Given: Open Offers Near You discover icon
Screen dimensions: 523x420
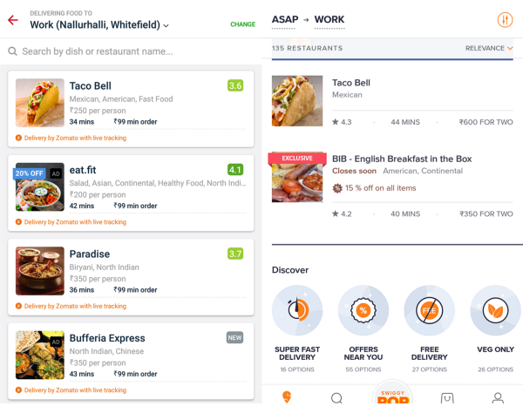Looking at the screenshot, I should pyautogui.click(x=363, y=310).
